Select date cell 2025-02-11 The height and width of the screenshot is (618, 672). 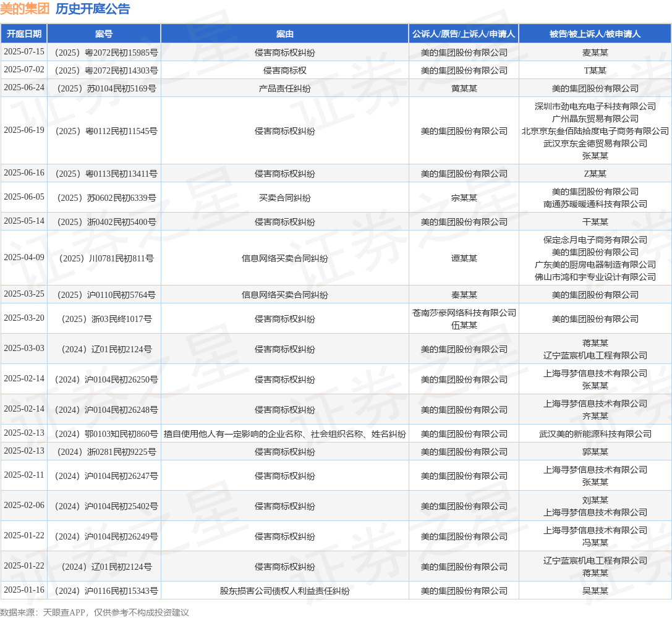point(24,475)
